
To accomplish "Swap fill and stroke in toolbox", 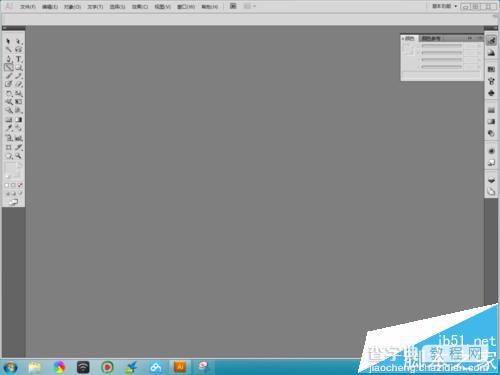I will tap(20, 165).
